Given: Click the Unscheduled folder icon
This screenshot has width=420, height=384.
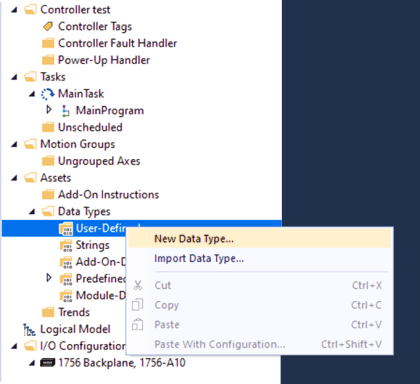Looking at the screenshot, I should pos(48,127).
